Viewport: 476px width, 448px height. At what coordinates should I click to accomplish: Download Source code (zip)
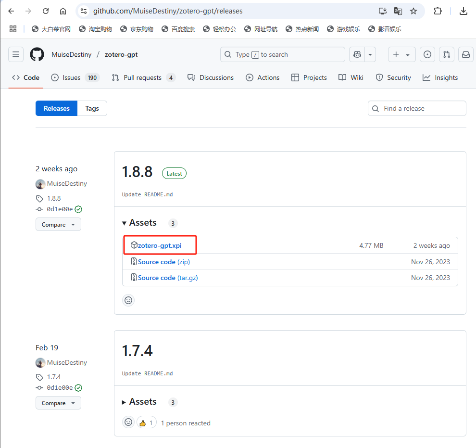click(163, 262)
